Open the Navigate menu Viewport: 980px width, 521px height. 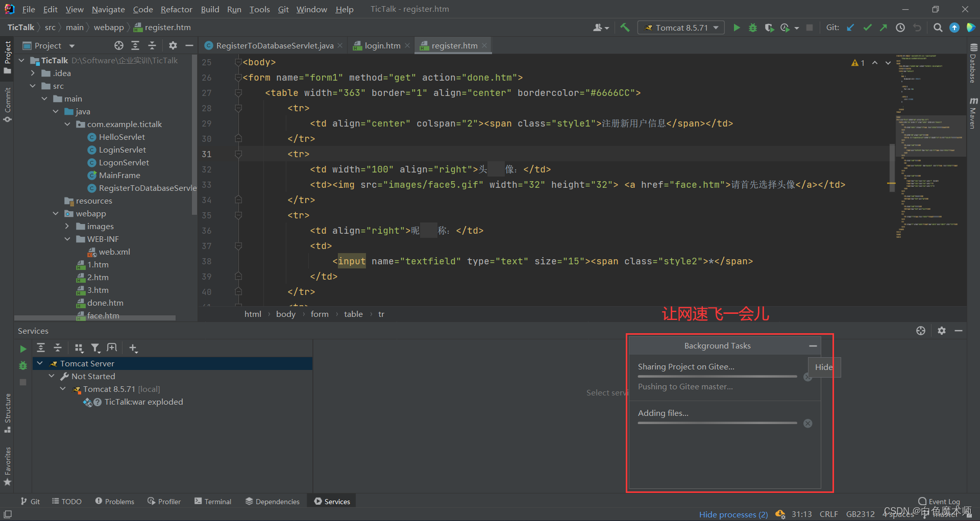click(108, 9)
